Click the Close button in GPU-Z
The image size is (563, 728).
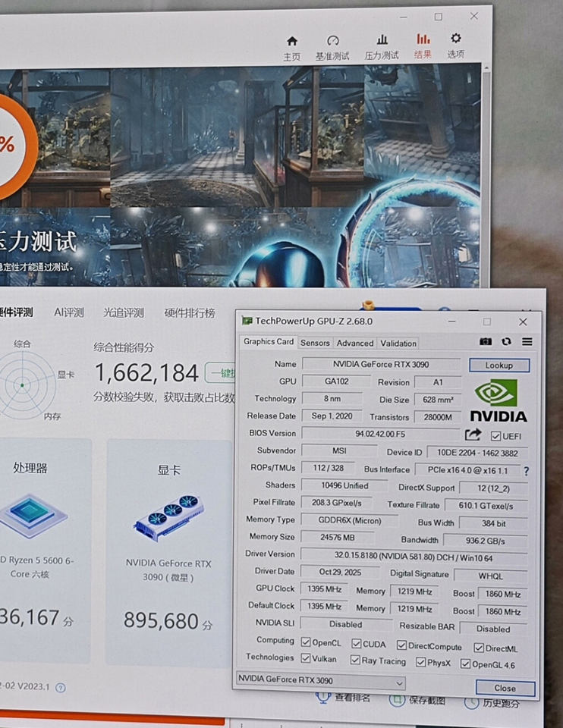(505, 688)
